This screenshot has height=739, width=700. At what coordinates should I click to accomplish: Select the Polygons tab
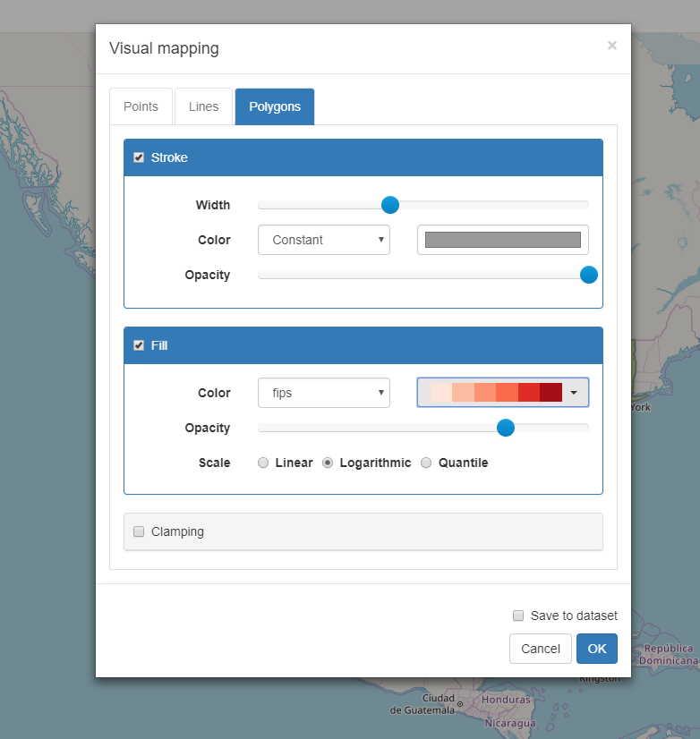coord(275,106)
